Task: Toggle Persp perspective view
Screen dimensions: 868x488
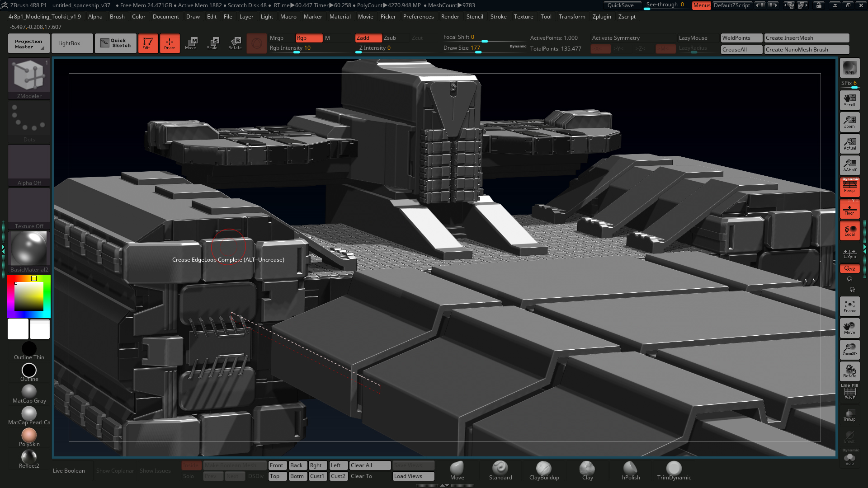Action: [x=849, y=187]
